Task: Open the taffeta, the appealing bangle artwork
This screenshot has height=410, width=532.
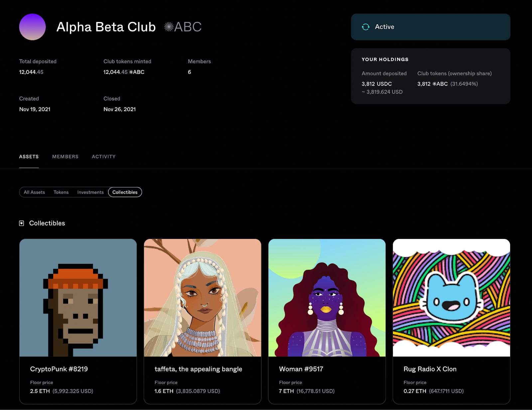Action: (202, 298)
